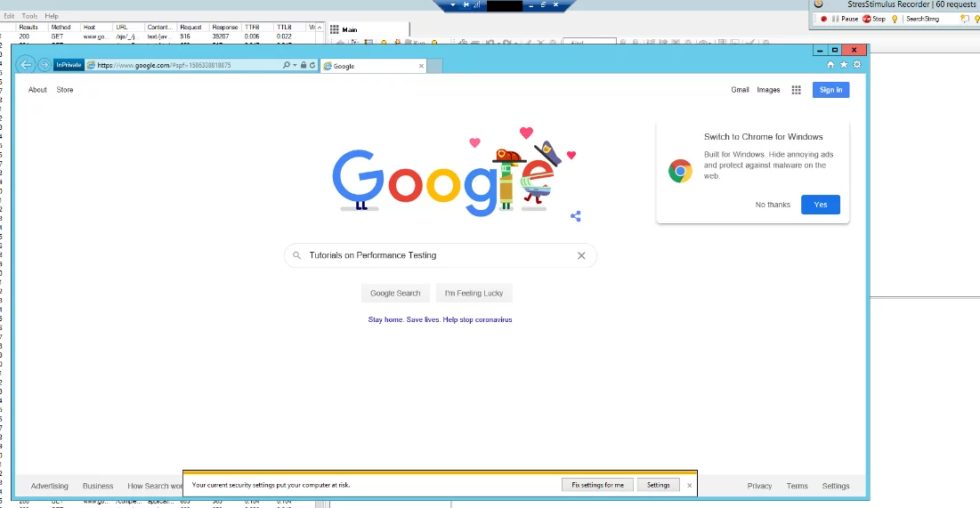
Task: Click the red record icon in StresStimulus Recorder
Action: click(x=823, y=19)
